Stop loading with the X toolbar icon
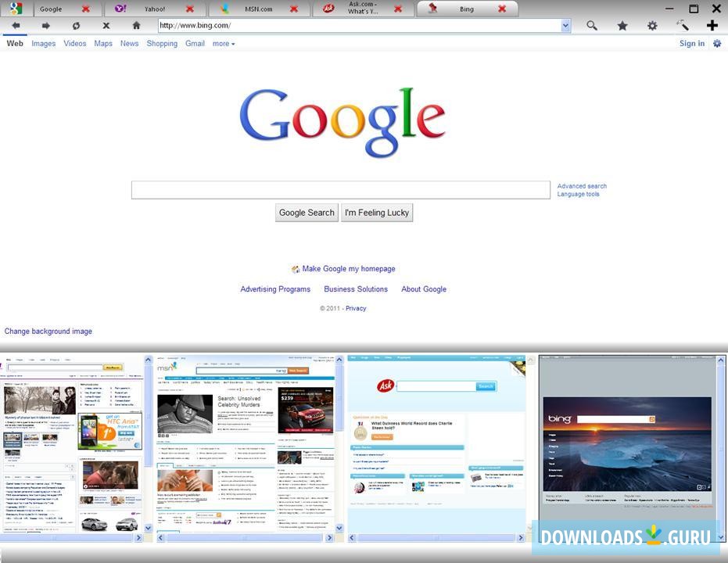 click(x=106, y=26)
